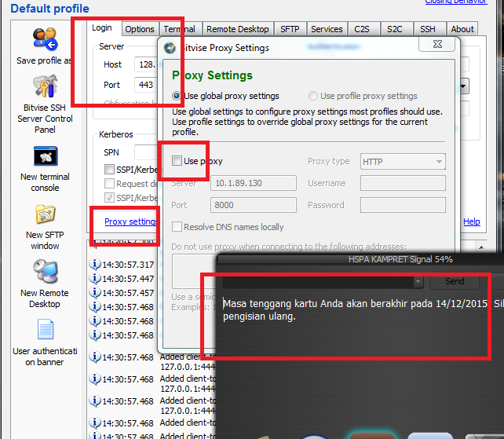Open New SFTP window icon
This screenshot has height=439, width=504.
tap(46, 214)
